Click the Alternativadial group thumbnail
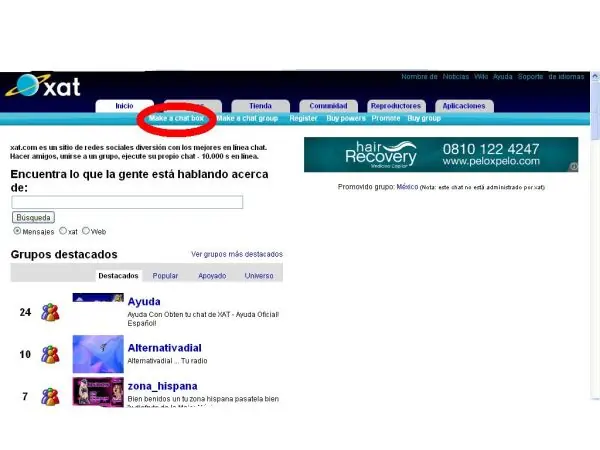Image resolution: width=600 pixels, height=450 pixels. pyautogui.click(x=98, y=354)
